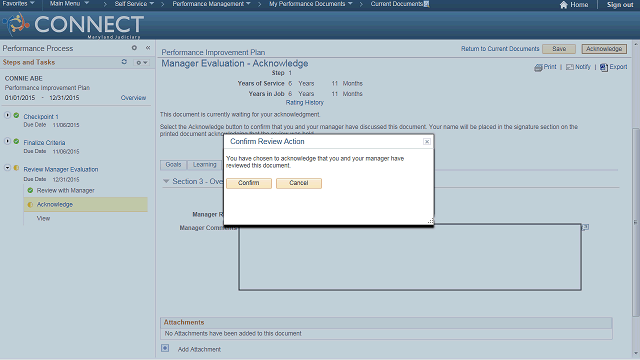Open Performance Process settings gear
Viewport: 640px width, 360px height.
[134, 48]
